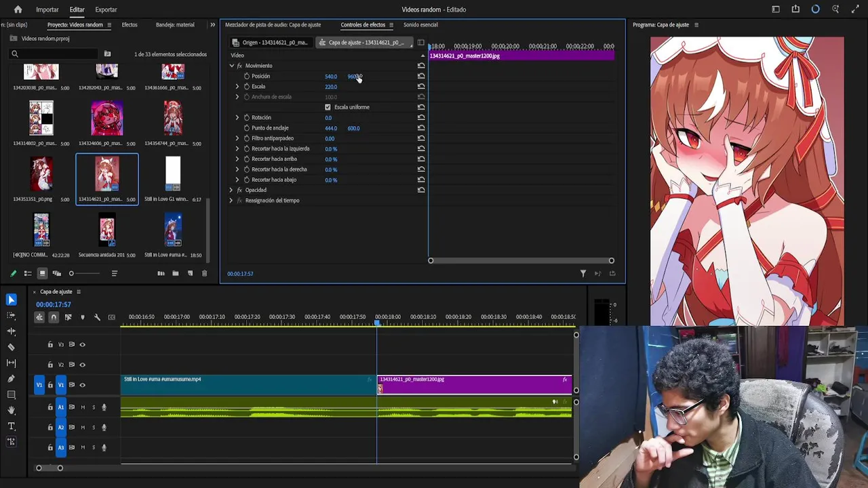Expand the Escala property
Screen dimensions: 868x488
coord(237,86)
